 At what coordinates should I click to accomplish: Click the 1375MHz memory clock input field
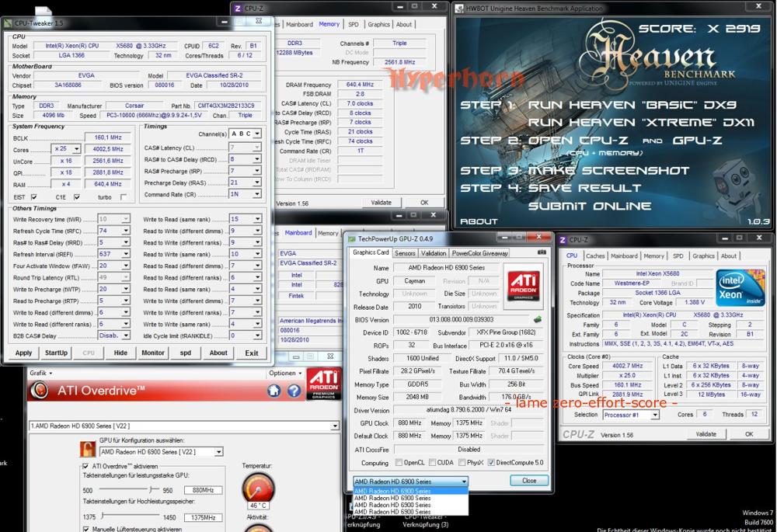click(203, 517)
